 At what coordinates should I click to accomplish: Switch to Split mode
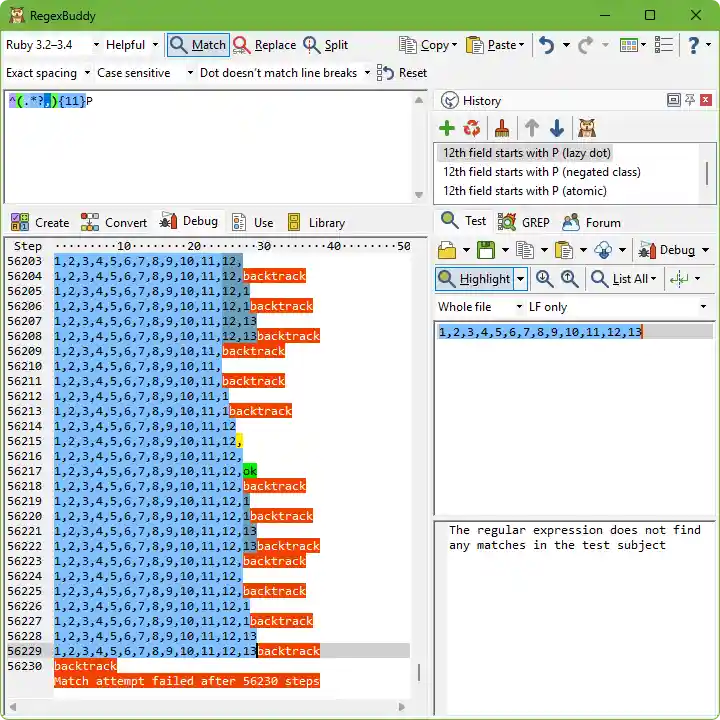click(326, 45)
